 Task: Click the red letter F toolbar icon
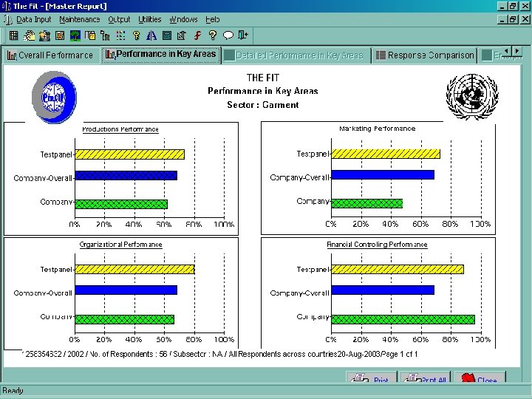click(x=197, y=35)
